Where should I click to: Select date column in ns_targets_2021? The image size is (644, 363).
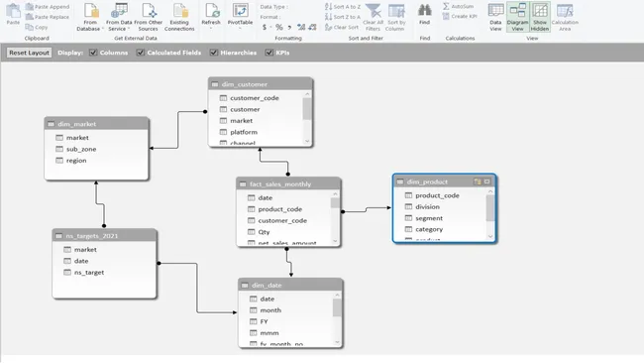click(x=81, y=261)
